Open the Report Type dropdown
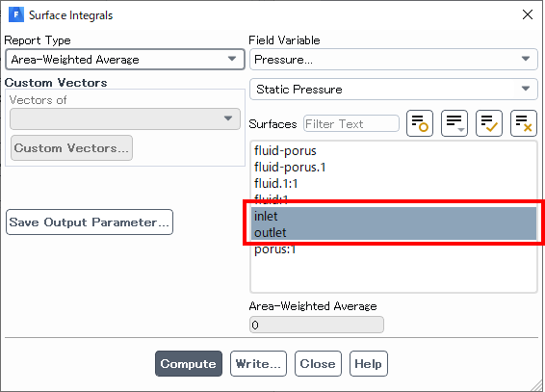 [x=125, y=60]
